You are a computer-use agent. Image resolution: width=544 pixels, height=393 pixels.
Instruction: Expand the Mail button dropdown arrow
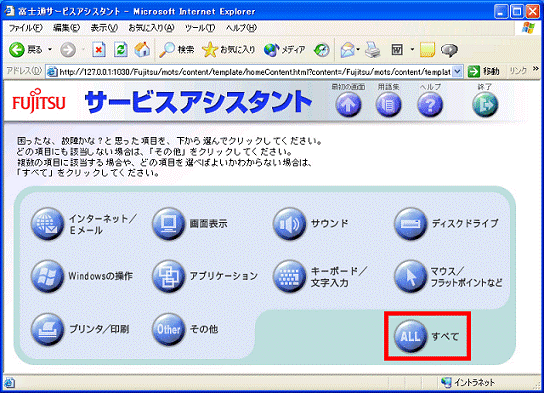[358, 50]
